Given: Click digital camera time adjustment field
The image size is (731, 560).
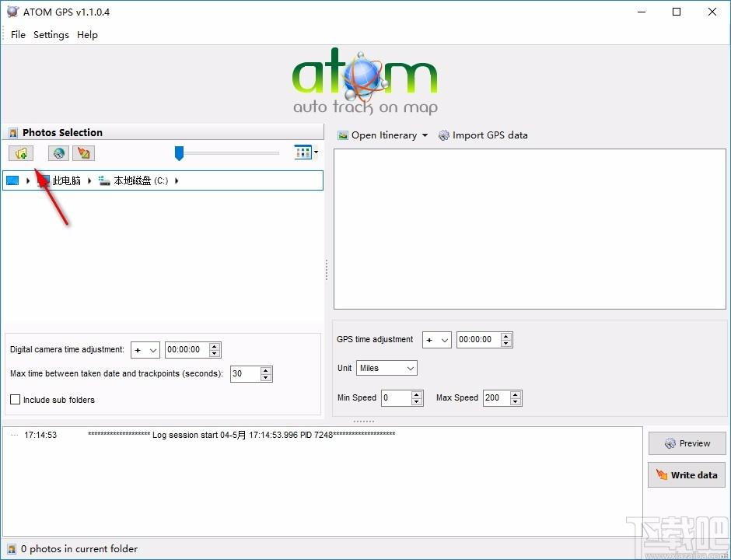Looking at the screenshot, I should point(187,350).
